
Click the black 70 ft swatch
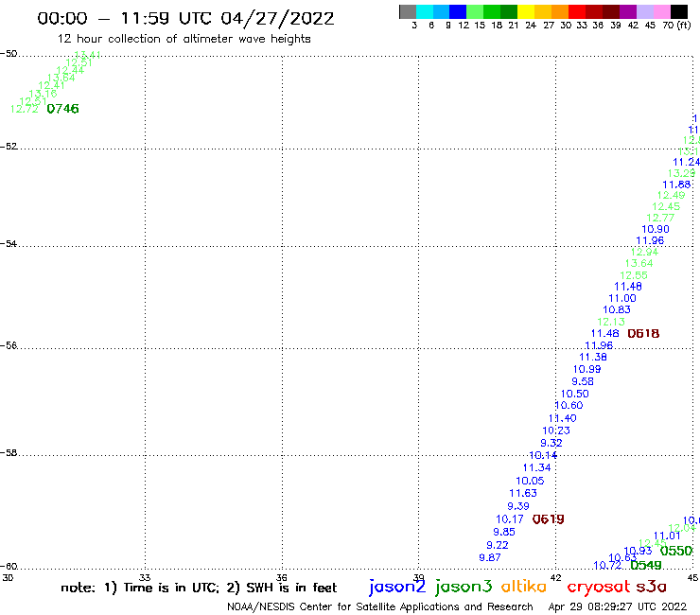click(x=678, y=11)
